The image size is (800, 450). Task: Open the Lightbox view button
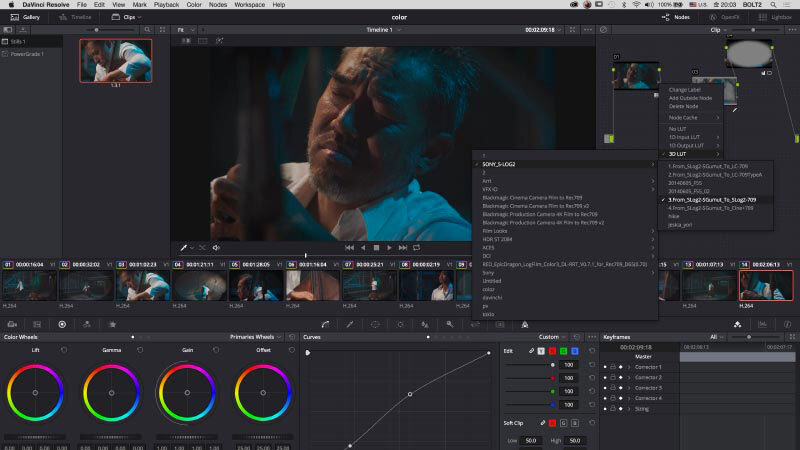774,17
